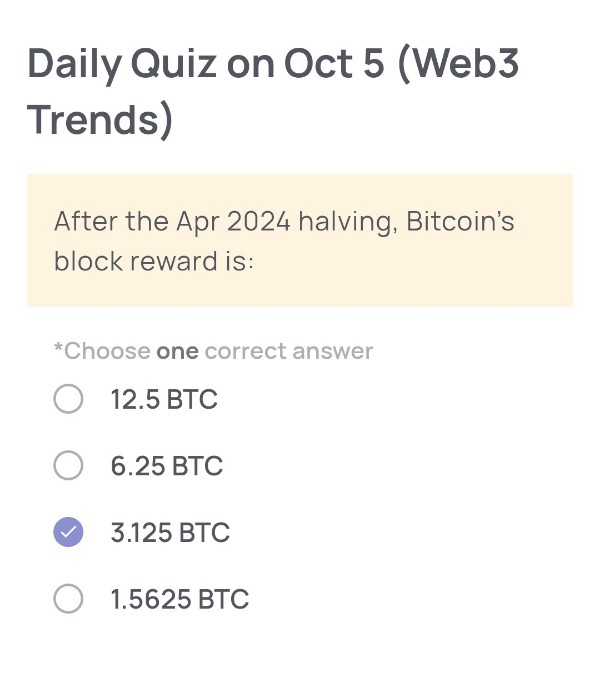Click the "*Choose one correct answer" hint
The width and height of the screenshot is (600, 673).
pos(213,351)
